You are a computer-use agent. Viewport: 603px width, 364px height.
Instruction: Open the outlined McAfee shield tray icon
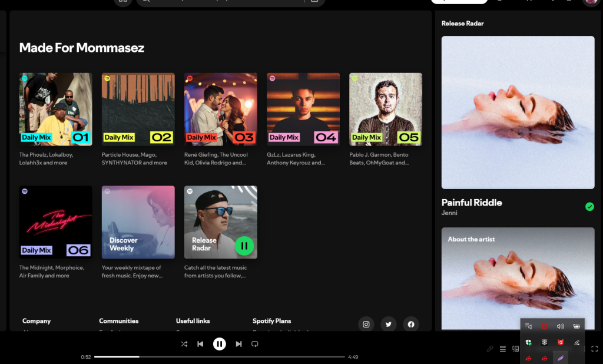click(x=544, y=326)
